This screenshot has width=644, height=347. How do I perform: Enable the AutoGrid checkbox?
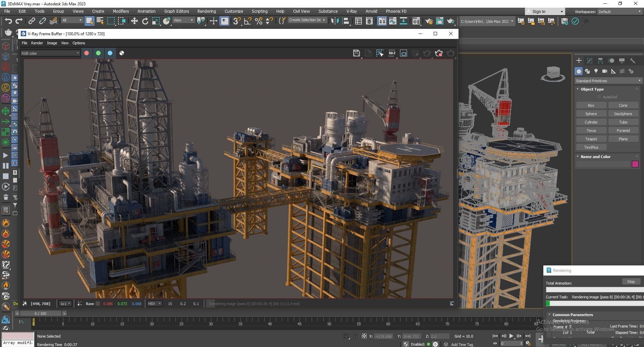599,97
